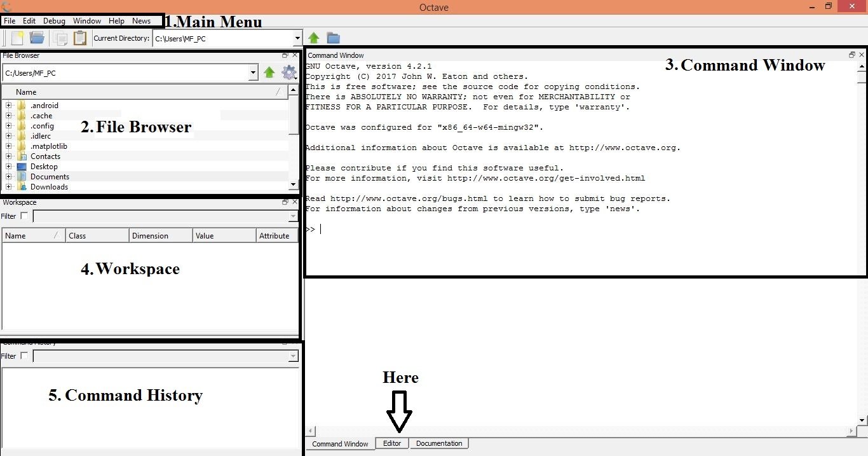Expand the Downloads folder
Image resolution: width=868 pixels, height=456 pixels.
pos(8,187)
